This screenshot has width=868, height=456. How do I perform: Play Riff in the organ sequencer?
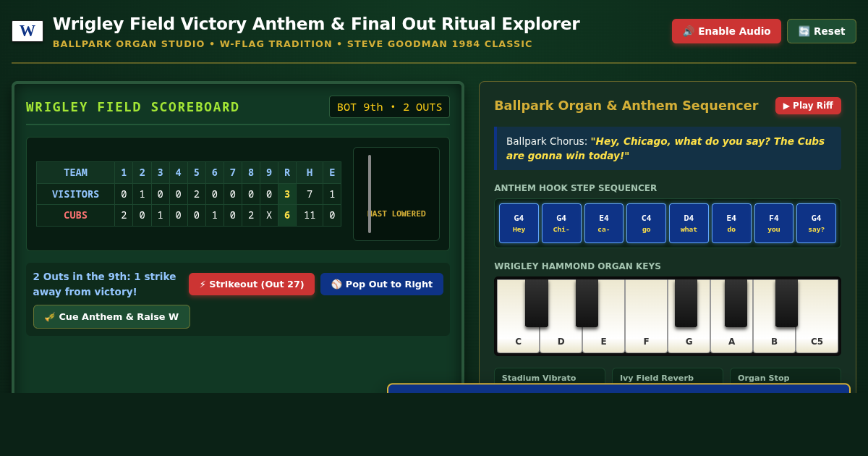click(x=808, y=106)
